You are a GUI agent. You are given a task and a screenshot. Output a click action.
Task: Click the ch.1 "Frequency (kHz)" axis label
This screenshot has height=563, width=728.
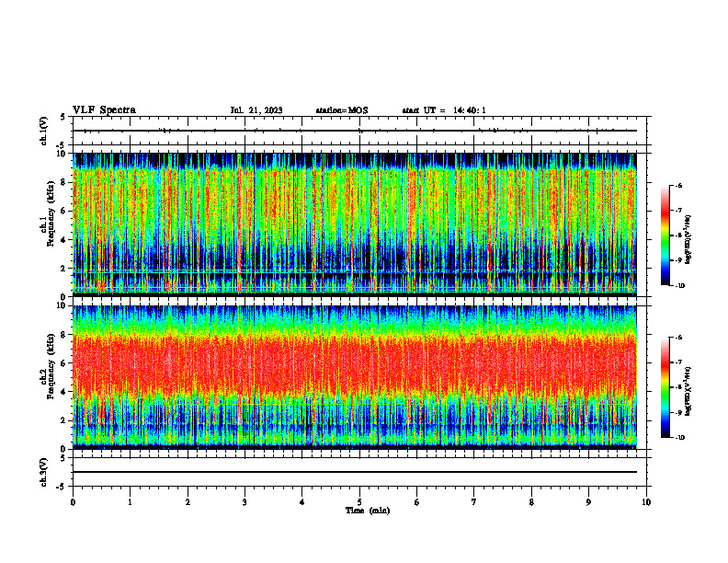click(51, 213)
